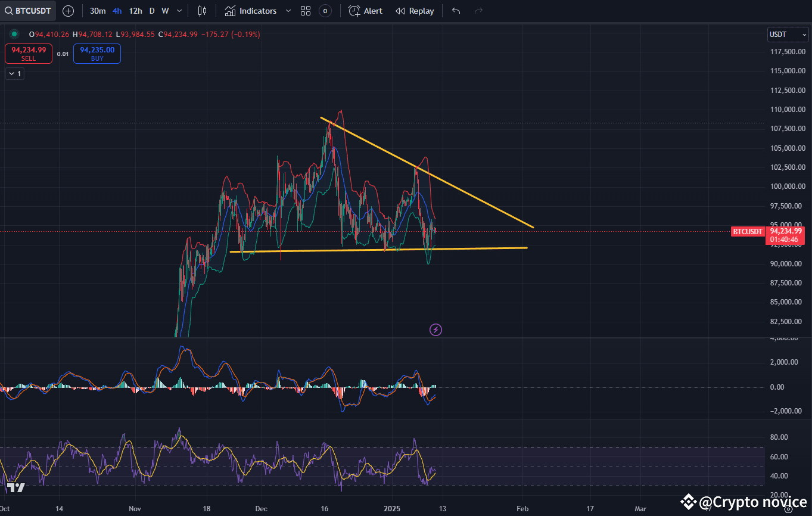Open the Indicators dialog

coord(251,11)
